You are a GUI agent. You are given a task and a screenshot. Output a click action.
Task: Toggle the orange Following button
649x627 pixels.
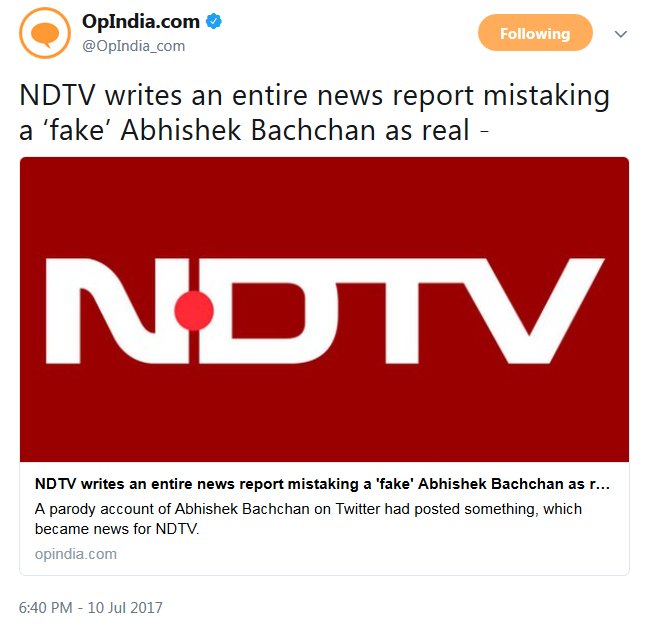click(535, 33)
